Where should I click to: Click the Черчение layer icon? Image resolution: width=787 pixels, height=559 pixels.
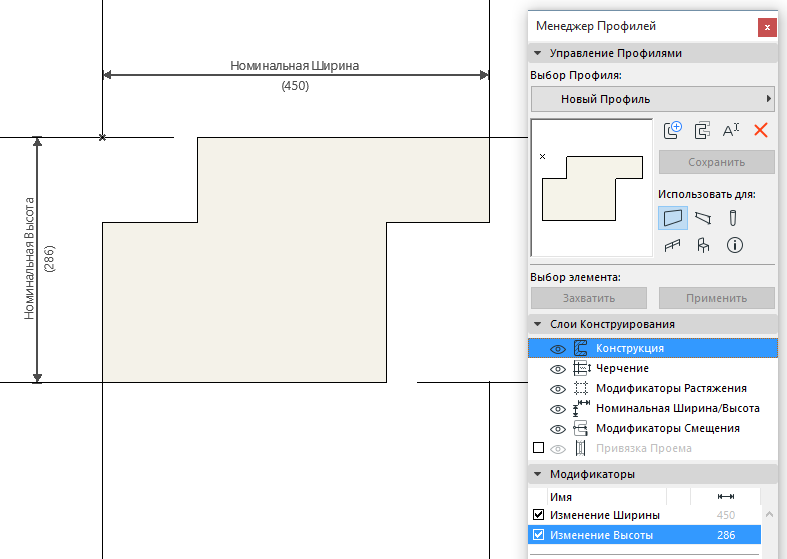click(581, 368)
